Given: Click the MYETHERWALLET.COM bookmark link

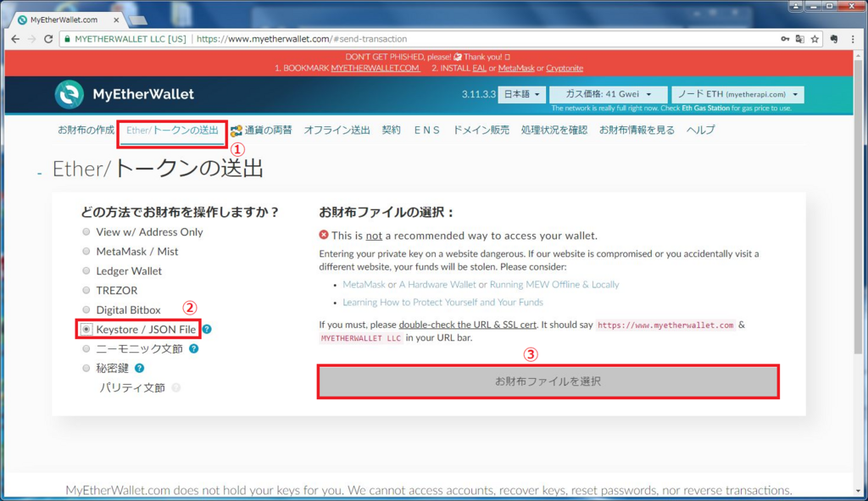Looking at the screenshot, I should click(376, 68).
